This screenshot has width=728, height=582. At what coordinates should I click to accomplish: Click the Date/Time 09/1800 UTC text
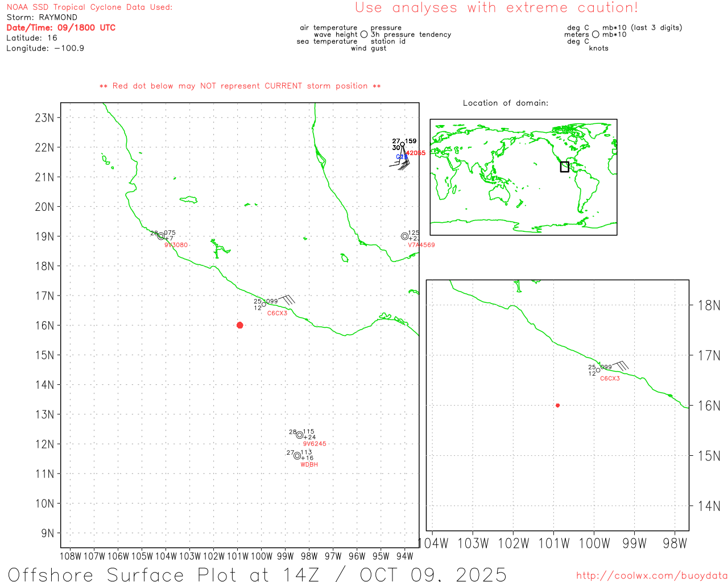tap(61, 27)
